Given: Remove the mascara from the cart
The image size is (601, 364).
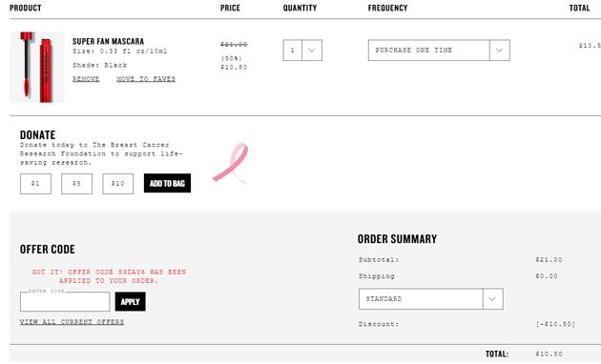Looking at the screenshot, I should coord(86,79).
